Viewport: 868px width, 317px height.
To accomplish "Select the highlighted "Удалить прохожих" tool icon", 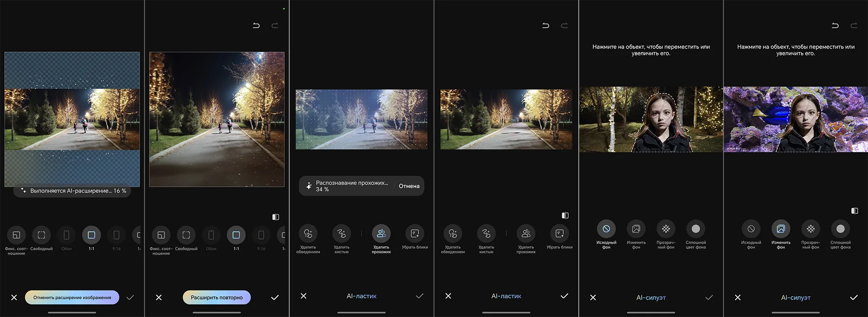I will pyautogui.click(x=381, y=234).
